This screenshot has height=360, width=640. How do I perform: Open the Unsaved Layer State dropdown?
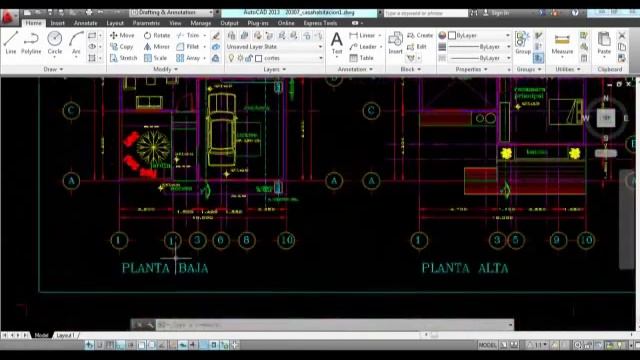click(275, 47)
